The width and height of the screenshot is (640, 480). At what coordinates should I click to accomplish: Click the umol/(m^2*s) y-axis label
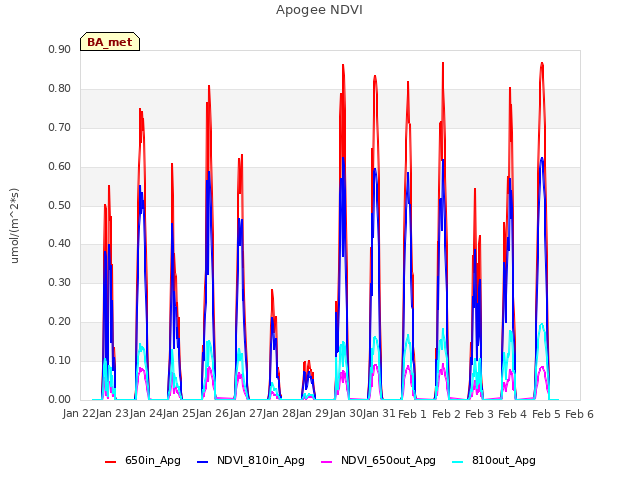14,226
